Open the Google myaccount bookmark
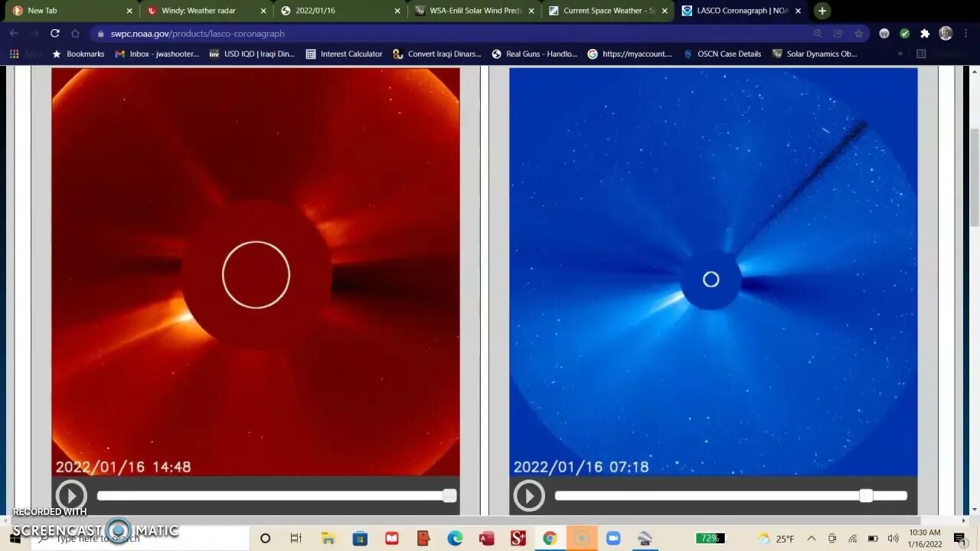Screen dimensions: 980x551 tap(630, 54)
